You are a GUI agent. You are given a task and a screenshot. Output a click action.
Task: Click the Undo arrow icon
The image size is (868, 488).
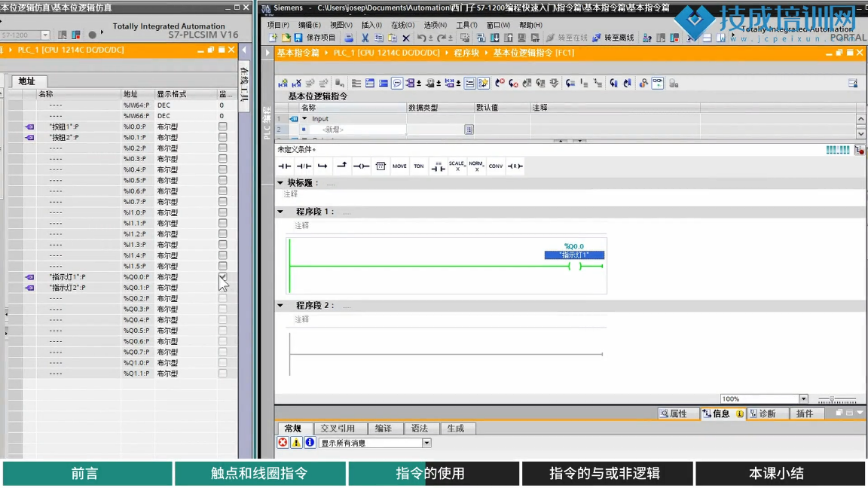coord(421,38)
